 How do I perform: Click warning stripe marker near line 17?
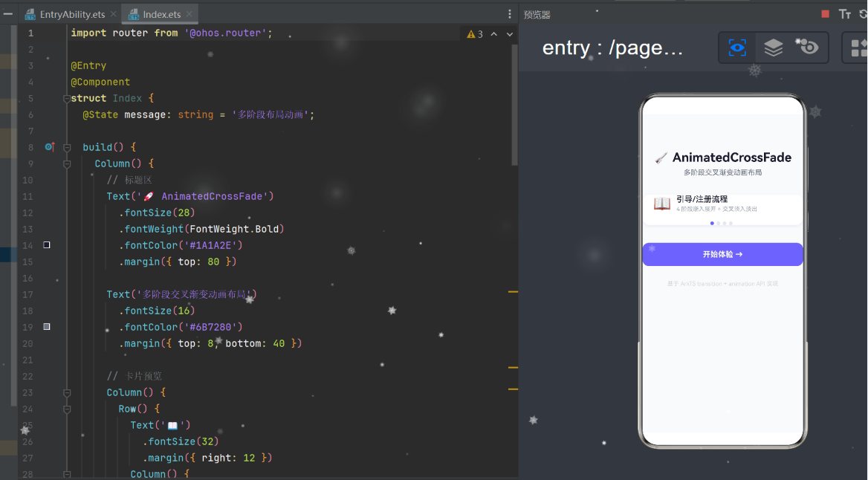point(514,291)
